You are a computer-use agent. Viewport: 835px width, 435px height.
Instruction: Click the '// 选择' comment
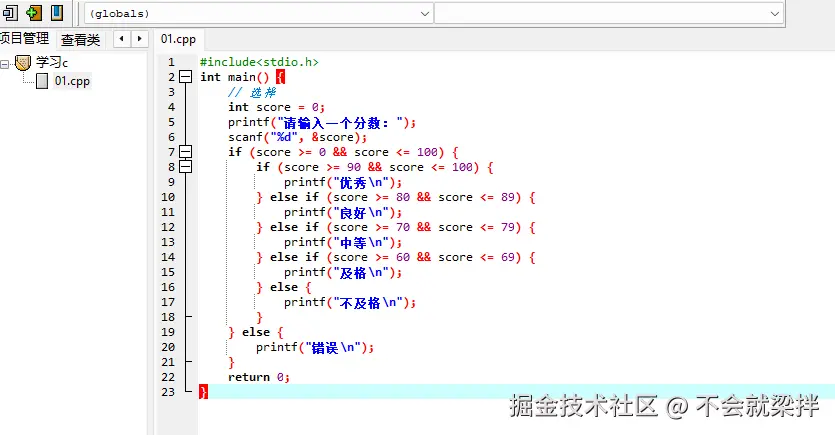(x=252, y=92)
